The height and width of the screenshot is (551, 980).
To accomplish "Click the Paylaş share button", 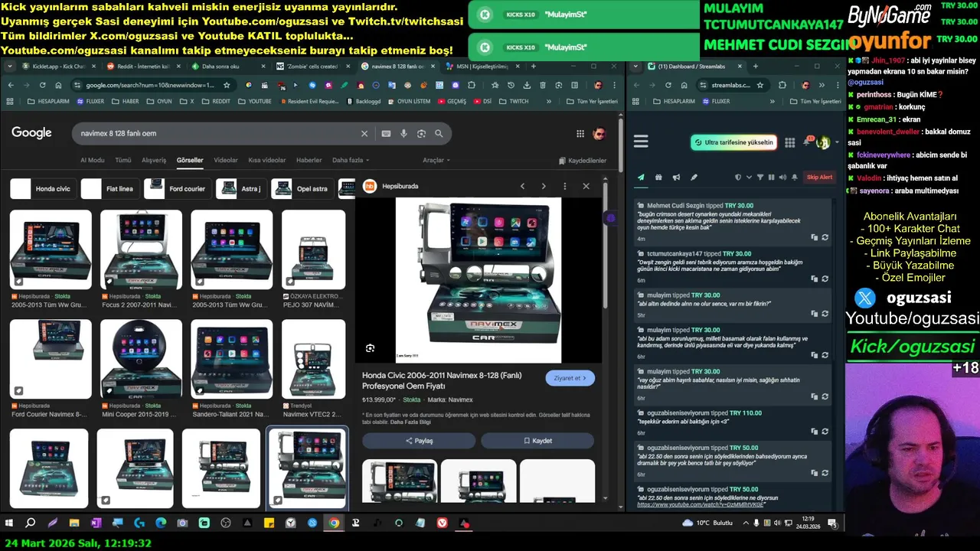I will [419, 441].
